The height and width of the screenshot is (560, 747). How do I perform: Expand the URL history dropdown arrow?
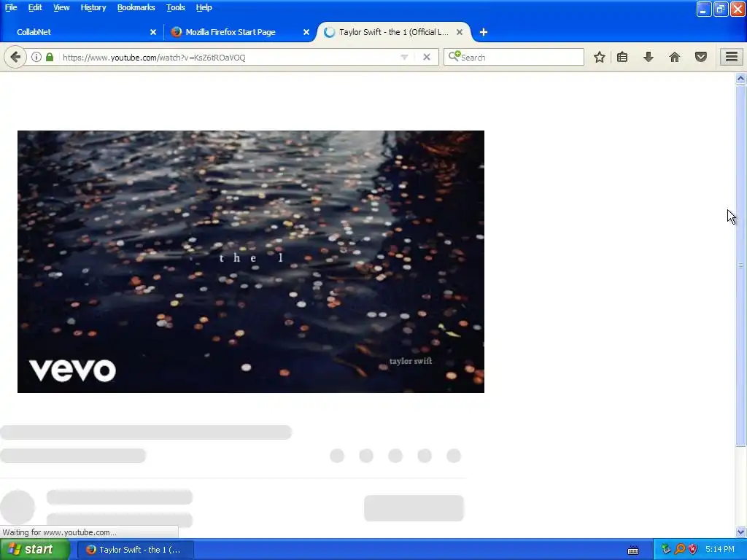click(404, 57)
